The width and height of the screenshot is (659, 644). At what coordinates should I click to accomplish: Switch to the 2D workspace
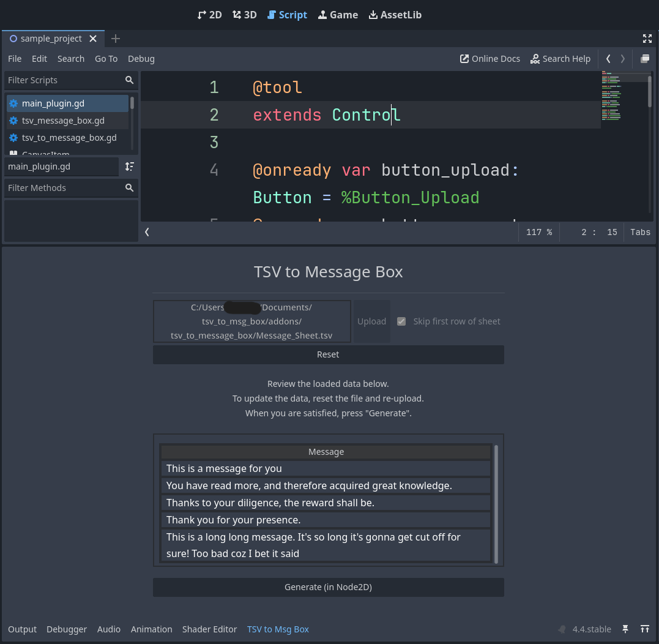209,15
